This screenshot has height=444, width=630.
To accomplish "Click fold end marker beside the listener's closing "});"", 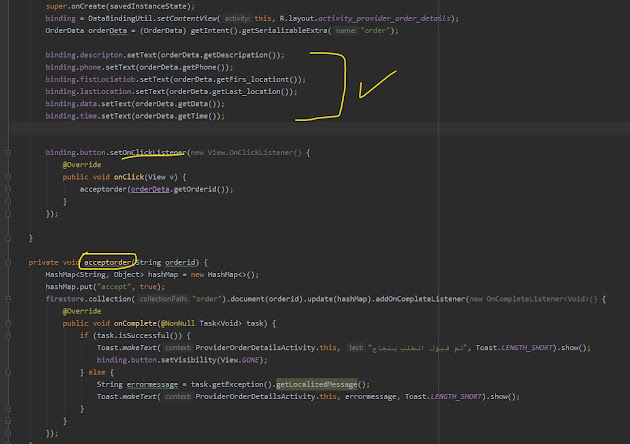I will [8, 213].
